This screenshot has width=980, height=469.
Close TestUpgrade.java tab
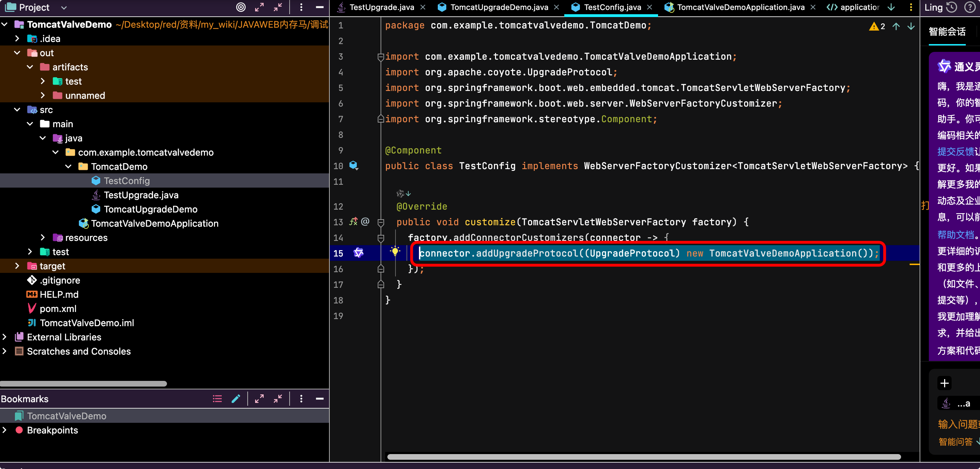tap(422, 7)
